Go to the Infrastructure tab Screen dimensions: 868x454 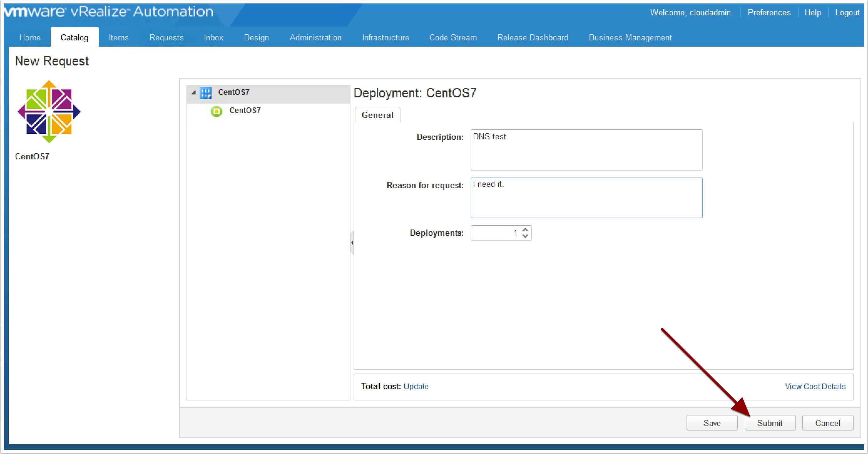pos(385,37)
